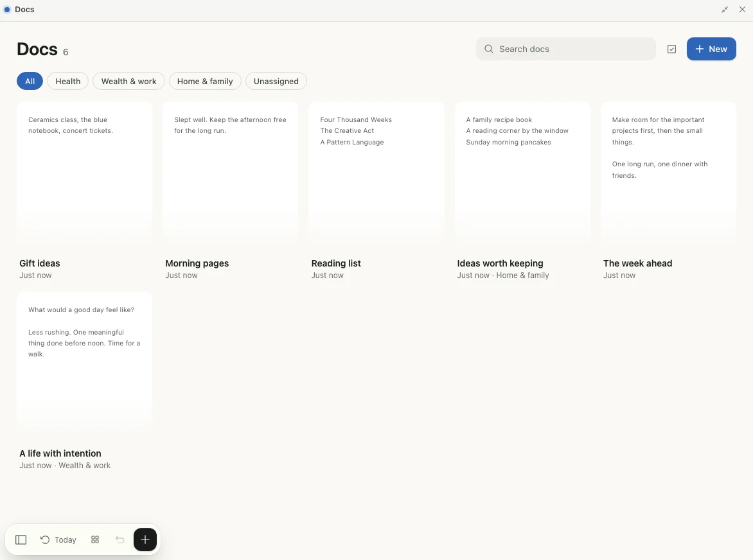The width and height of the screenshot is (753, 560).
Task: Close the Docs window
Action: (x=742, y=10)
